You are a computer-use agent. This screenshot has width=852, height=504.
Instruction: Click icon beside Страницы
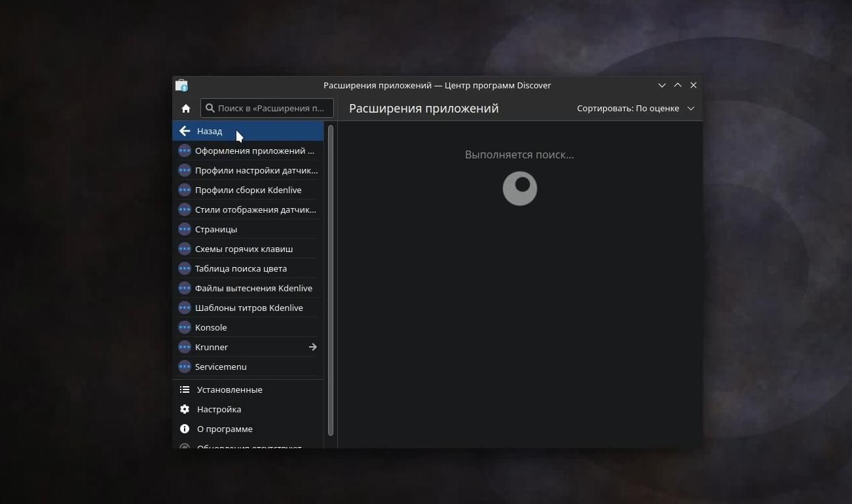185,229
